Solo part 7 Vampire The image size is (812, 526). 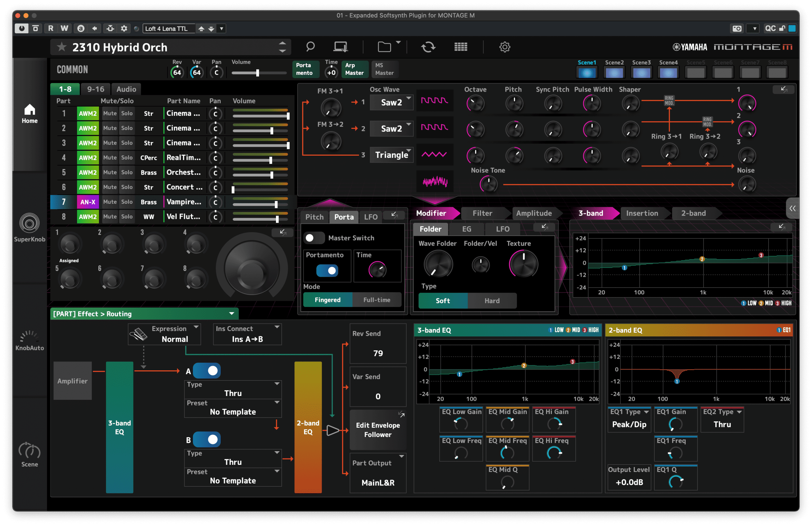(127, 202)
